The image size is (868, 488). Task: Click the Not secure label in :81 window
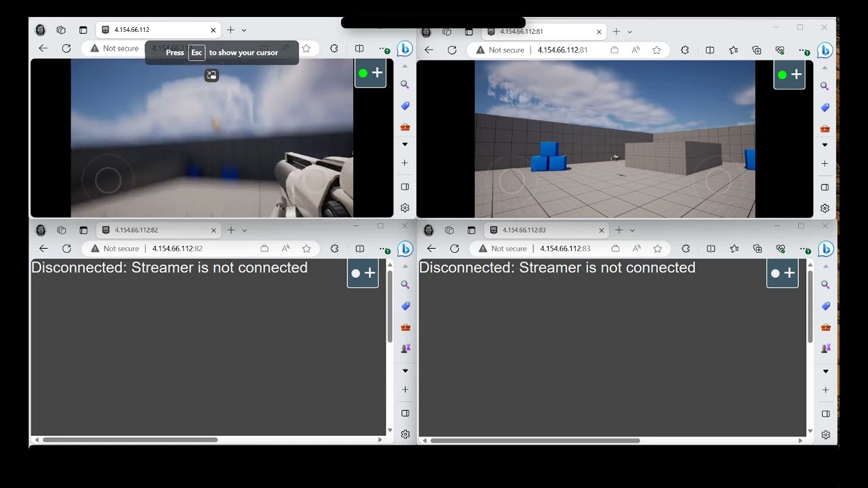click(x=507, y=50)
